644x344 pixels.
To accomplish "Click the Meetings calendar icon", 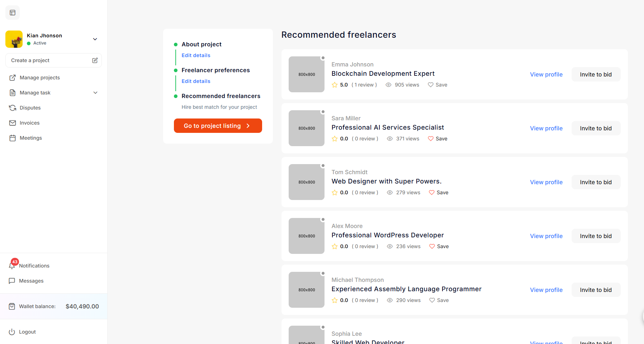I will click(x=13, y=138).
